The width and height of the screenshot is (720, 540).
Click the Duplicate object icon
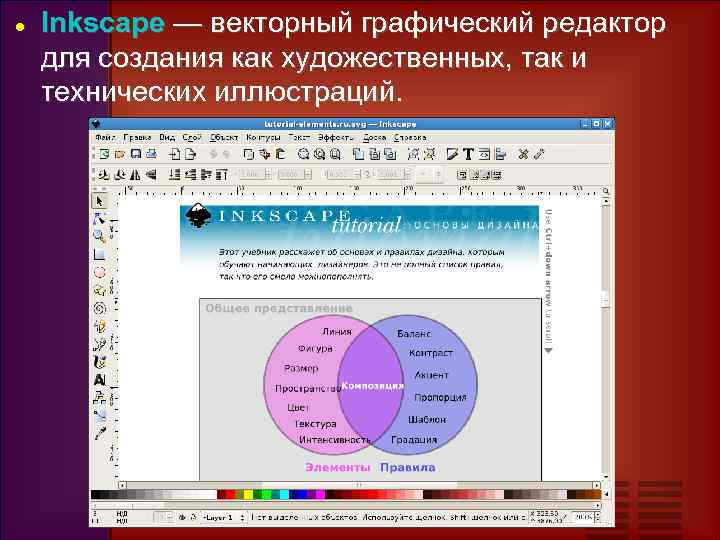[x=358, y=154]
